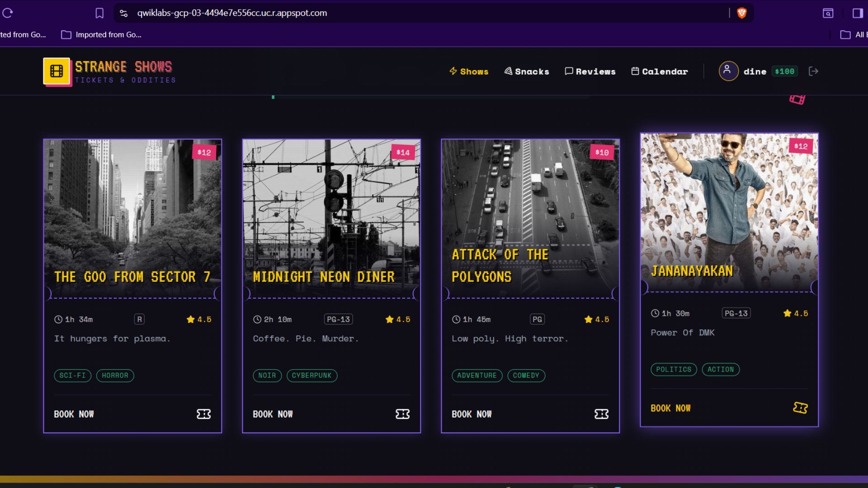This screenshot has width=868, height=488.
Task: Open the first Imported from Go... bookmarks folder
Action: tap(23, 35)
